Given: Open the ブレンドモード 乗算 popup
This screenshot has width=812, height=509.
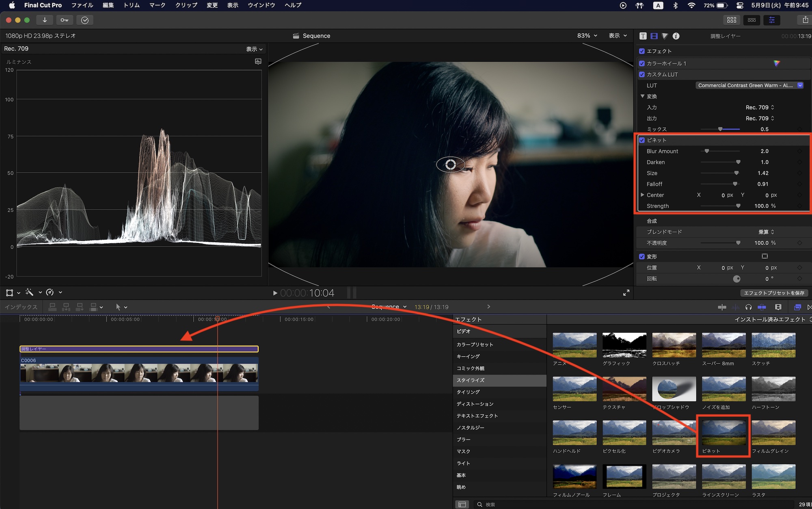Looking at the screenshot, I should pyautogui.click(x=766, y=232).
